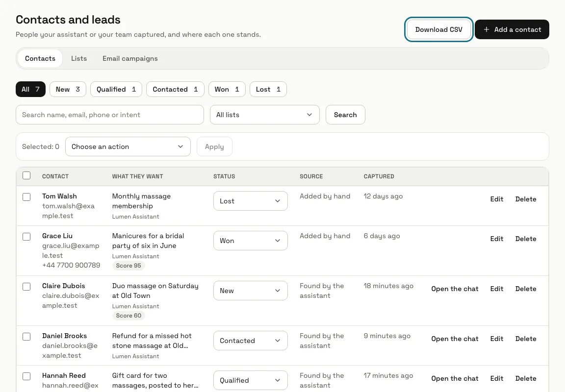Click the CAPTURED column header

click(x=379, y=176)
